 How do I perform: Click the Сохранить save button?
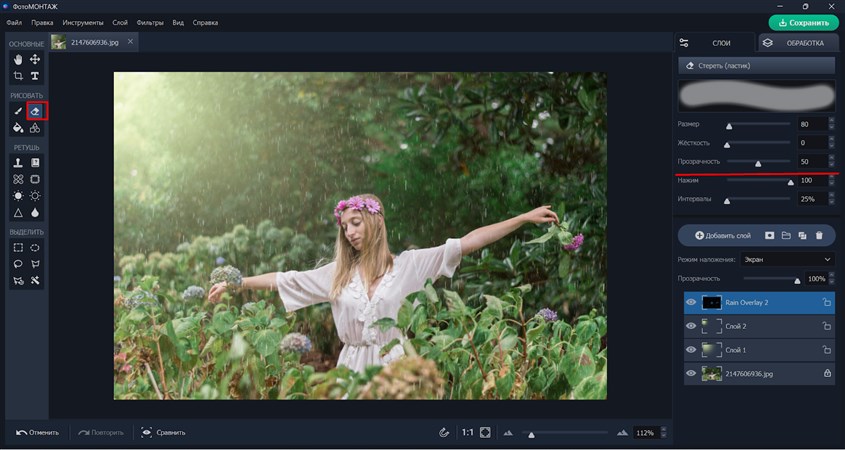pos(803,22)
